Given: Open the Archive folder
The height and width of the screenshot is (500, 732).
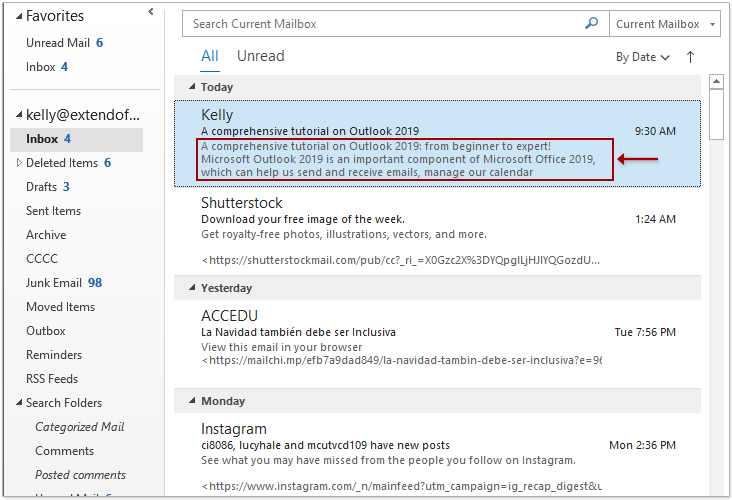Looking at the screenshot, I should [x=46, y=235].
